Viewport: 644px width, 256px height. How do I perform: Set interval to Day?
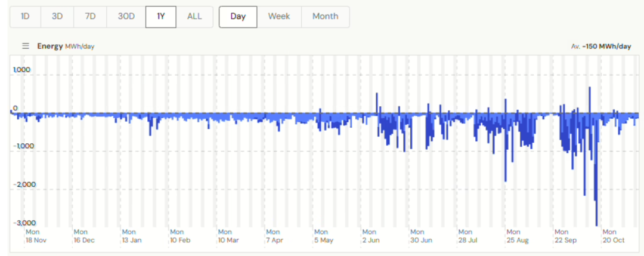click(x=238, y=17)
